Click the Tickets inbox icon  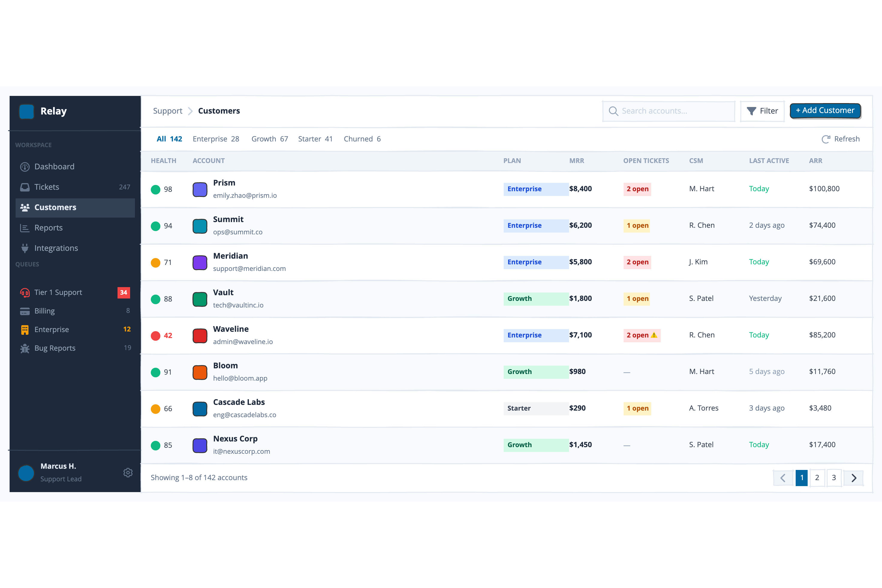click(25, 187)
